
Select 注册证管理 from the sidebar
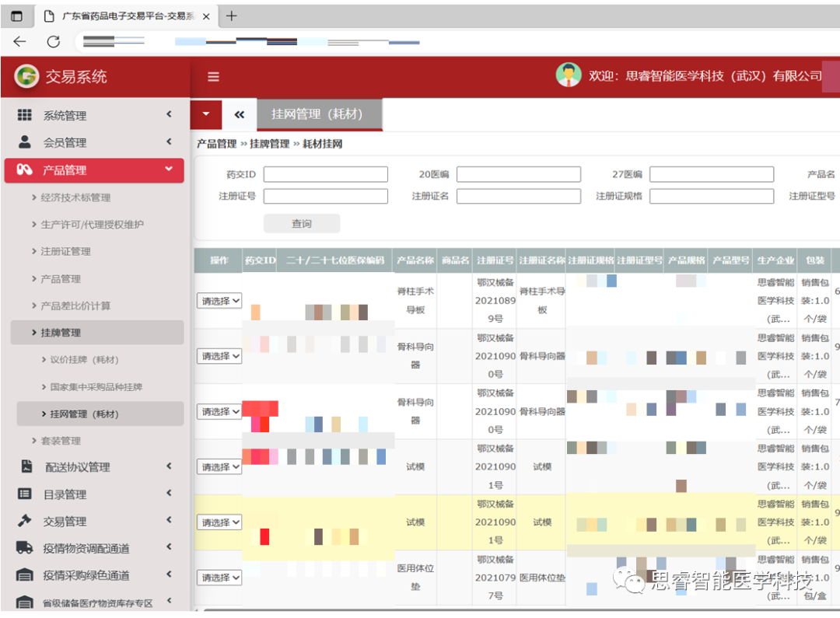pos(66,251)
